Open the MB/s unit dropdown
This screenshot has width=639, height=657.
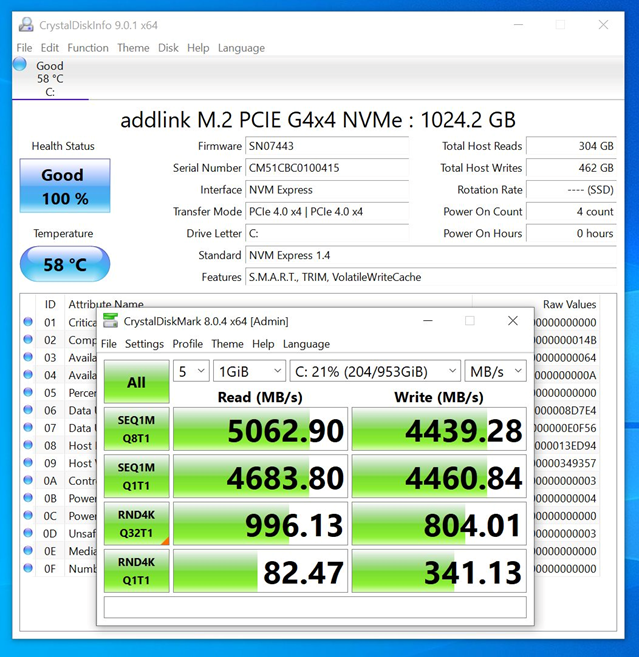pos(495,371)
